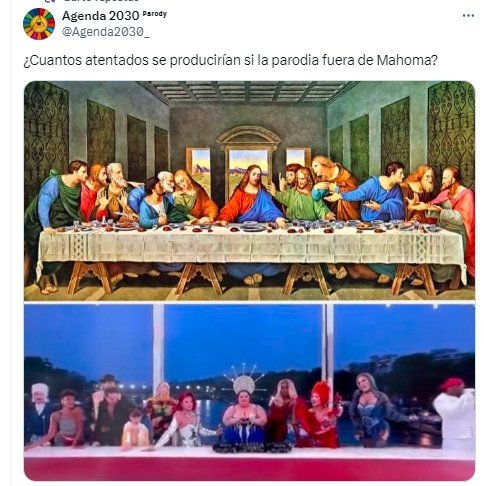Click the person in white with red cap
The width and height of the screenshot is (484, 486).
click(455, 413)
